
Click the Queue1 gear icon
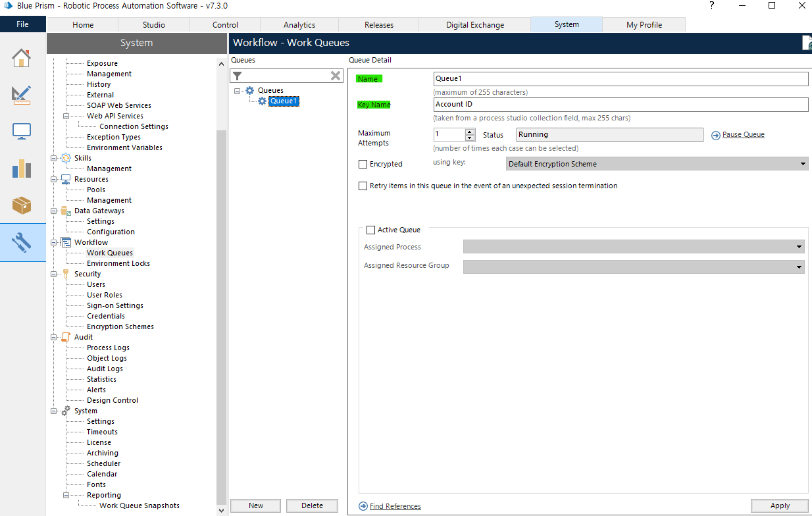(262, 101)
